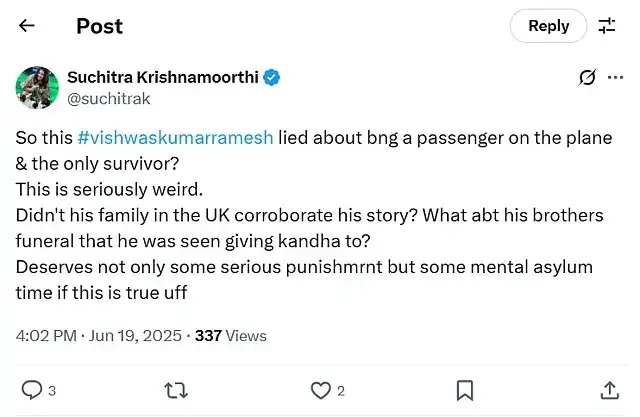Open the reply filter settings icon
640x417 pixels.
pyautogui.click(x=607, y=26)
